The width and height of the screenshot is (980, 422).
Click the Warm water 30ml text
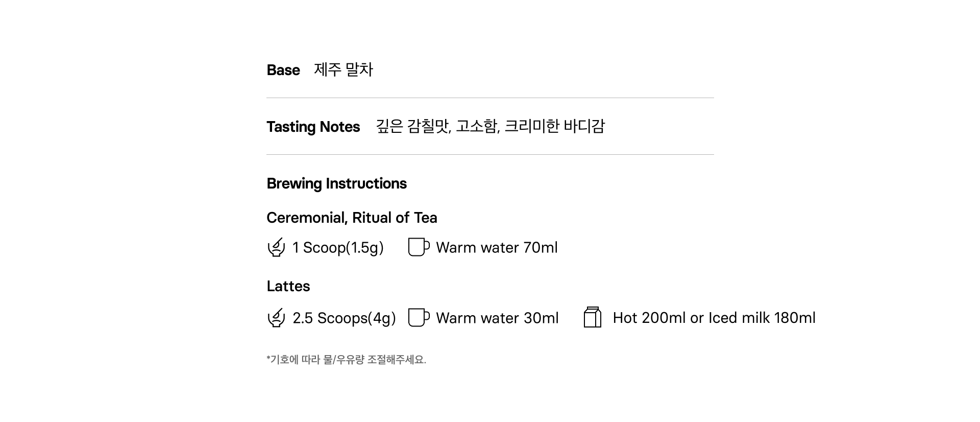497,318
